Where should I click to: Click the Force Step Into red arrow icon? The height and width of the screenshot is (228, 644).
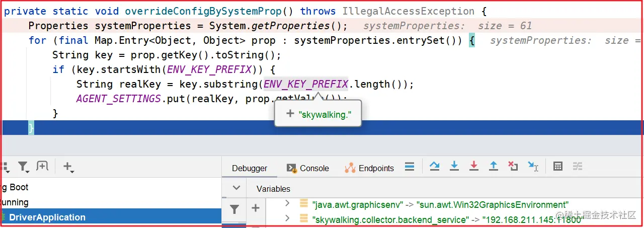[473, 166]
